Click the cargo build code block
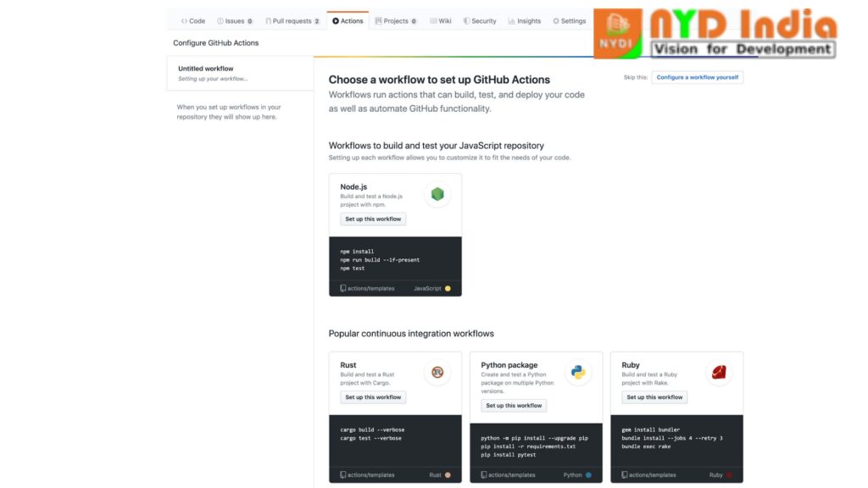 pyautogui.click(x=395, y=441)
